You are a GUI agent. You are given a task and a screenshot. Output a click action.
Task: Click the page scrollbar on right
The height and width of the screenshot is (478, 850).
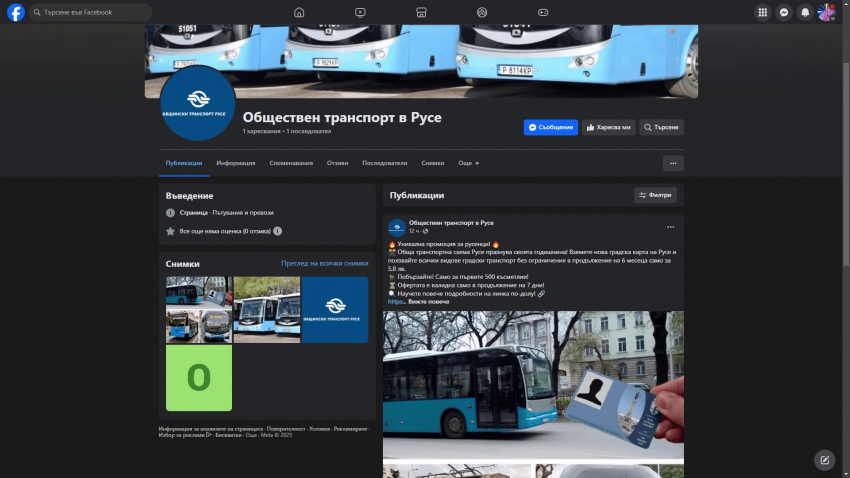[x=846, y=163]
